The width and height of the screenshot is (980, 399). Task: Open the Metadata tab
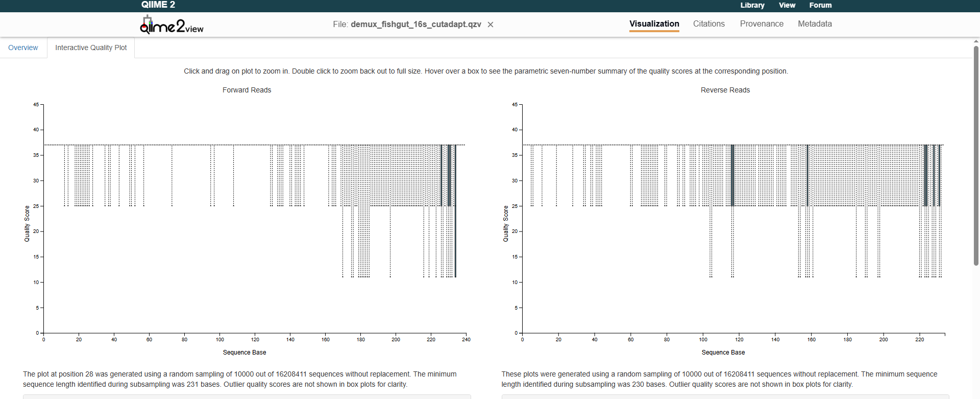point(815,24)
